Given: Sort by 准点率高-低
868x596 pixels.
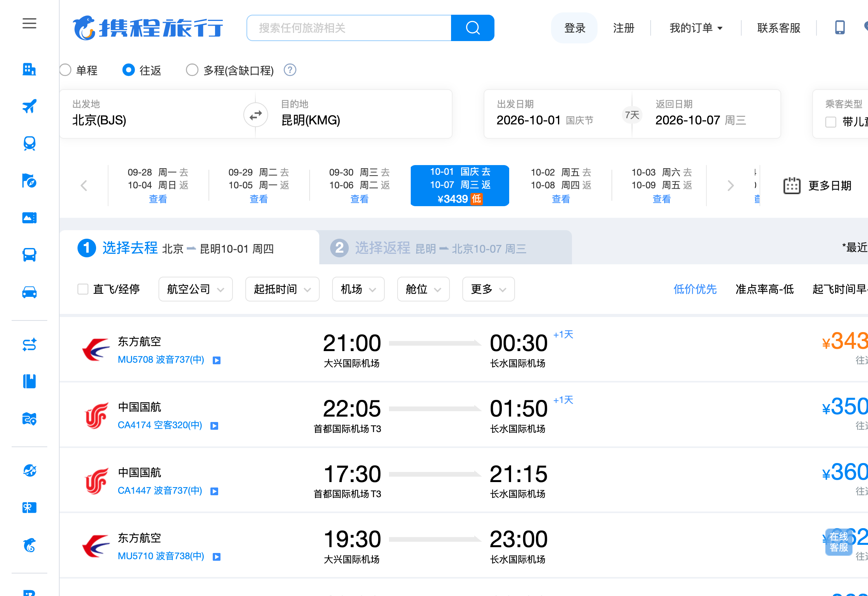Looking at the screenshot, I should point(765,289).
